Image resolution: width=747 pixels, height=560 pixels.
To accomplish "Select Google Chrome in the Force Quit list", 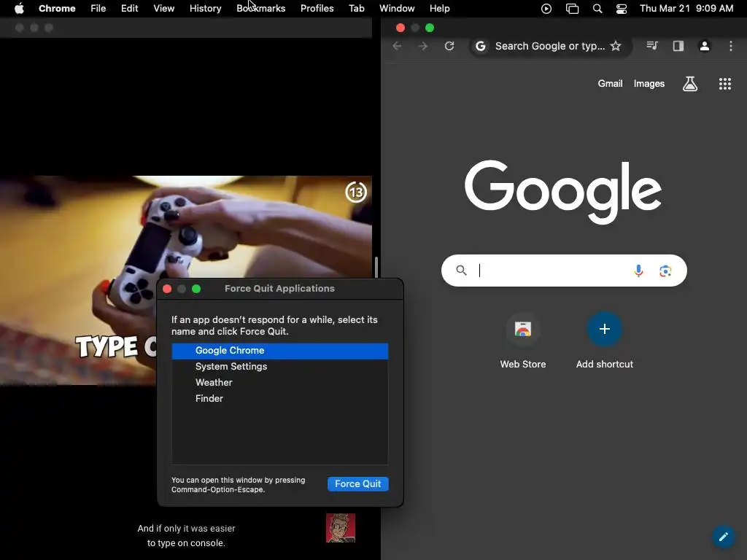I will point(279,351).
